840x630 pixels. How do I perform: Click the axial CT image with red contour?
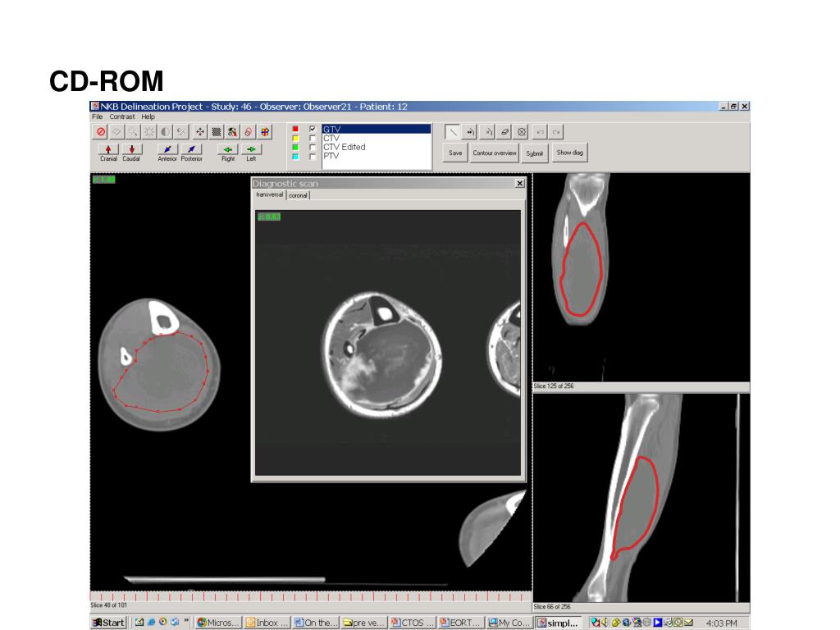tap(160, 364)
